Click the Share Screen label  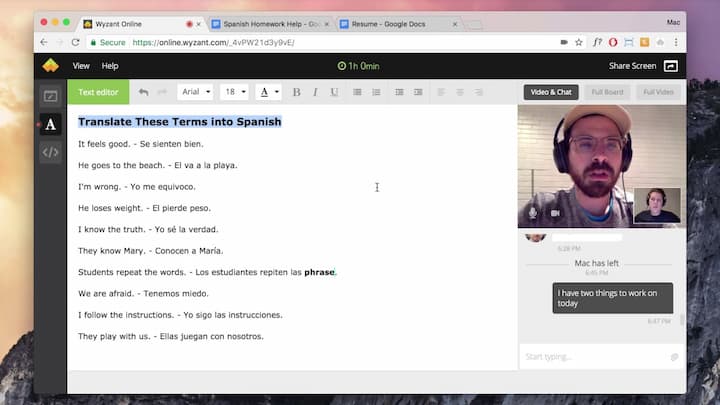coord(632,66)
